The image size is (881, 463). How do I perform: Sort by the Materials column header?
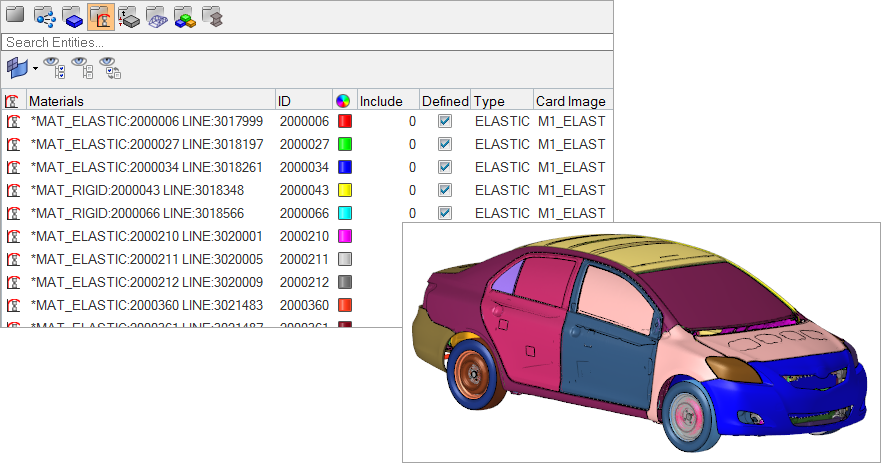[150, 101]
